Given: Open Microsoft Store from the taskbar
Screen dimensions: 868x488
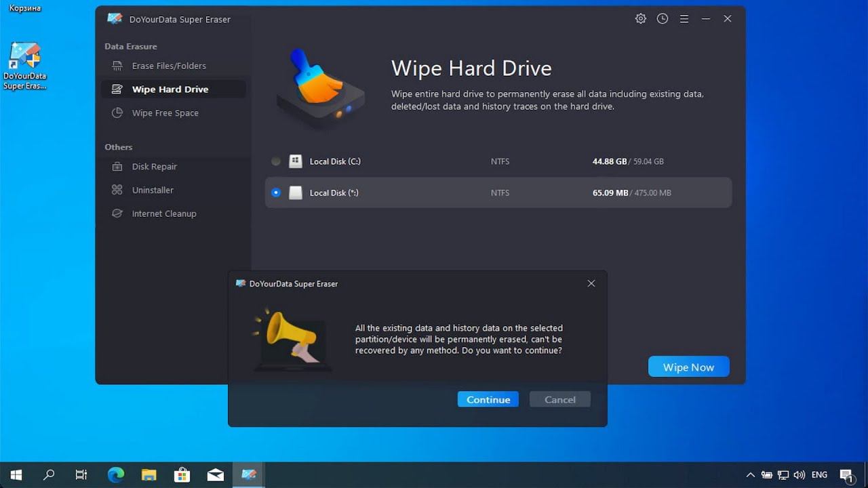Looking at the screenshot, I should (182, 475).
